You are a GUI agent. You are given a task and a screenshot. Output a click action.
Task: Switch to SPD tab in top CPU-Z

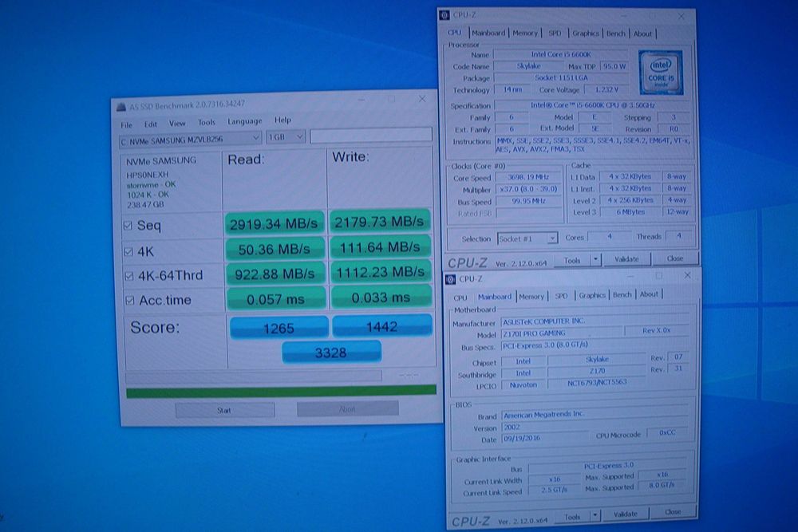pyautogui.click(x=555, y=33)
